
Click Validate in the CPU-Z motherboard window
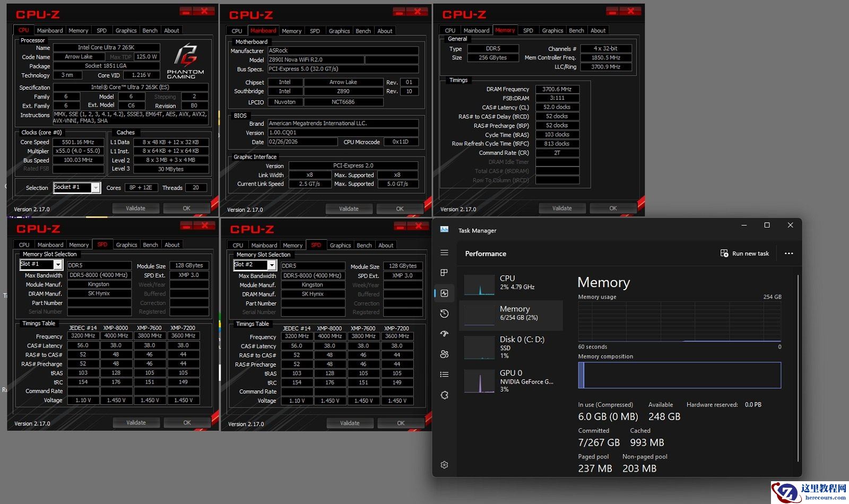pyautogui.click(x=349, y=208)
